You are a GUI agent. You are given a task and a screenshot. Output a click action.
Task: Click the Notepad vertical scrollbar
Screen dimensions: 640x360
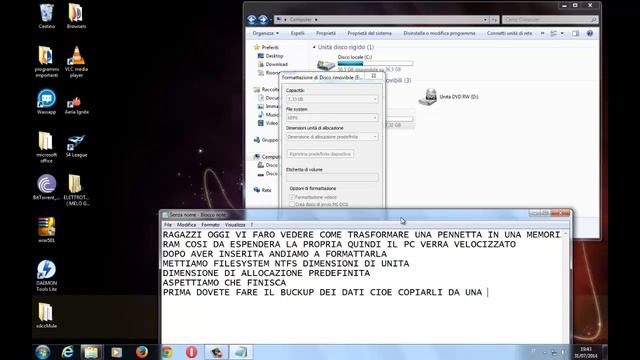[x=565, y=287]
